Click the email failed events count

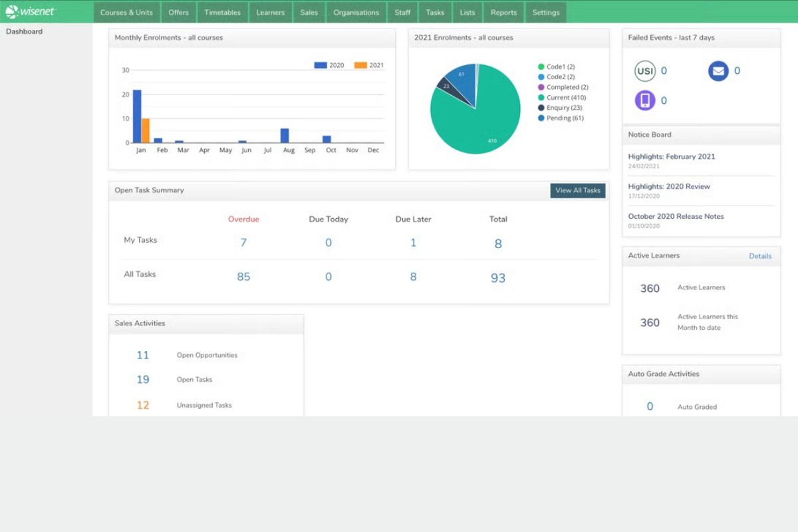[x=737, y=71]
